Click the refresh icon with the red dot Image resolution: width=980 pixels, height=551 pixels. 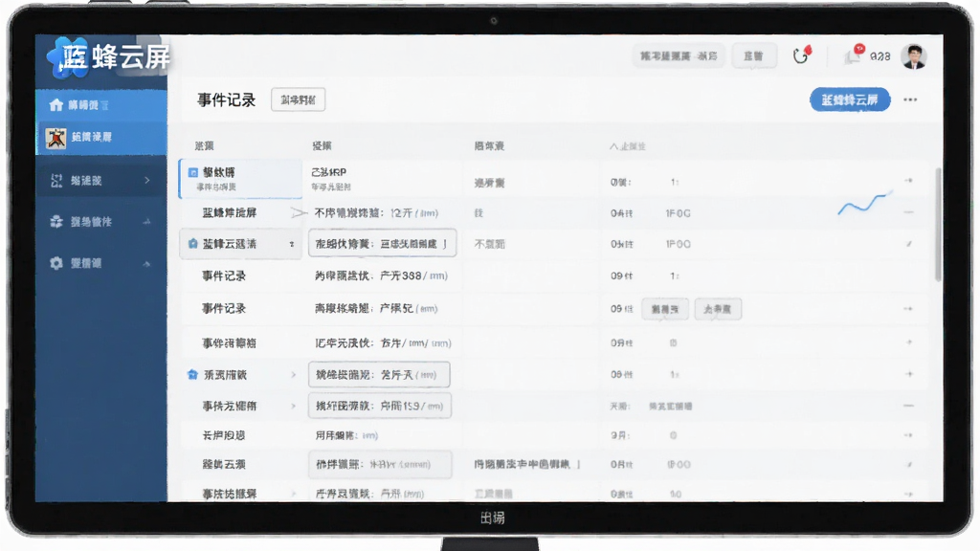coord(802,55)
